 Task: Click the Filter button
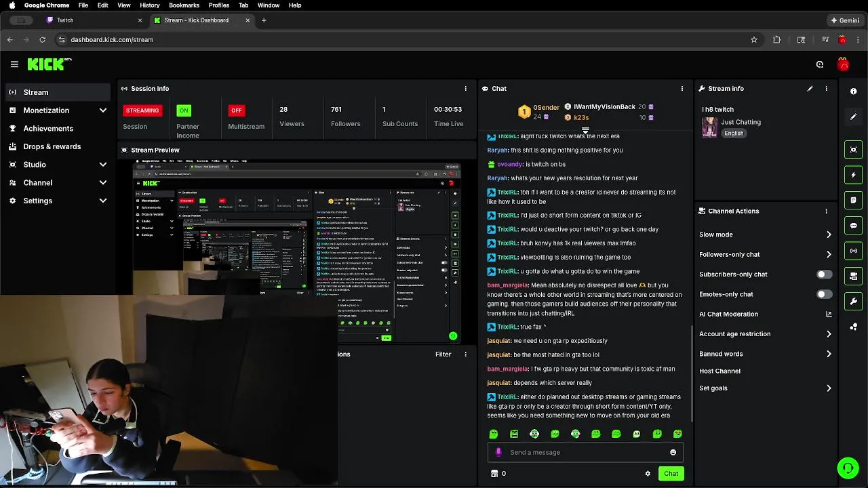(x=443, y=354)
